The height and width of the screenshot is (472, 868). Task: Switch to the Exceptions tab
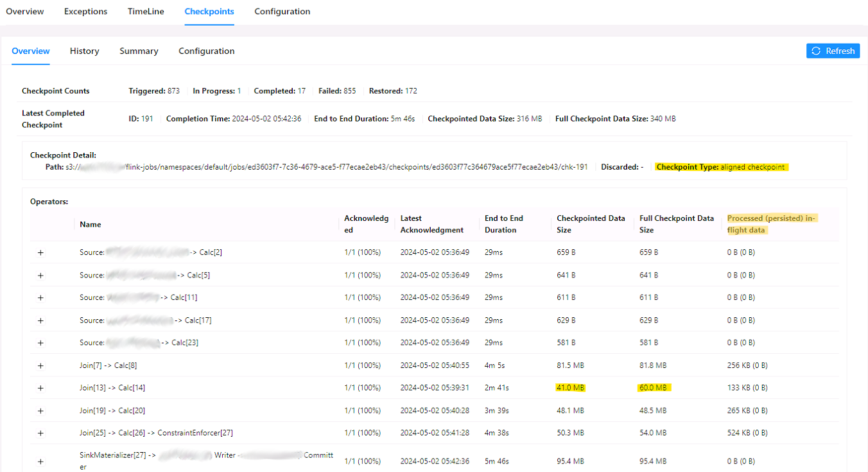coord(86,12)
